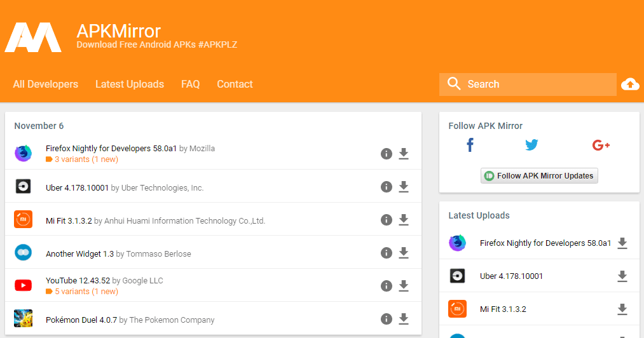
Task: Open info for Uber 4.178.10001
Action: pos(386,187)
